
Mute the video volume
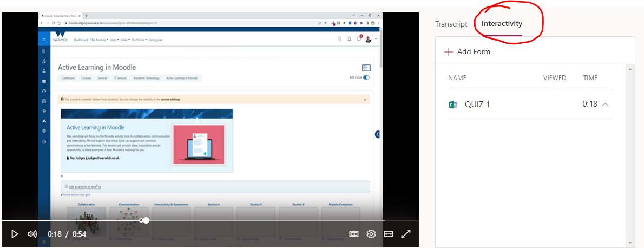coord(32,234)
